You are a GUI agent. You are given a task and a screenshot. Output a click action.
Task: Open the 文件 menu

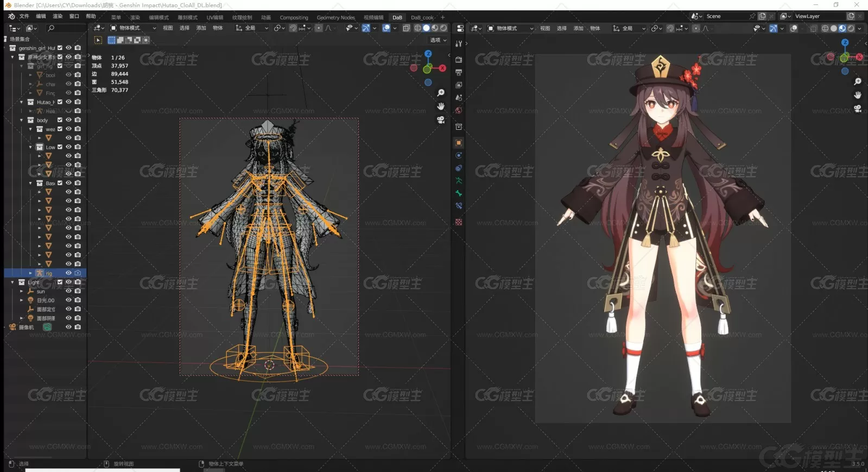[x=24, y=16]
